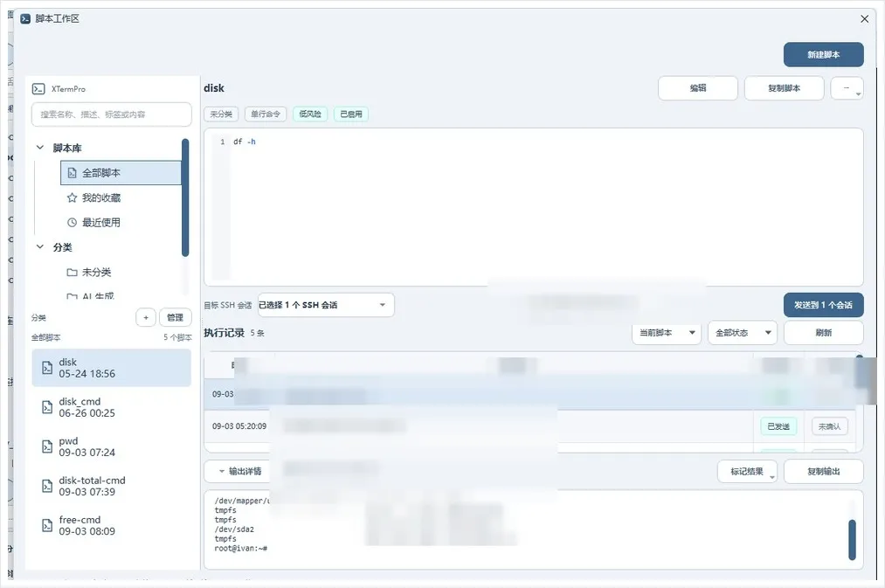Click the 新建脚本 button
The height and width of the screenshot is (588, 885).
coord(824,55)
